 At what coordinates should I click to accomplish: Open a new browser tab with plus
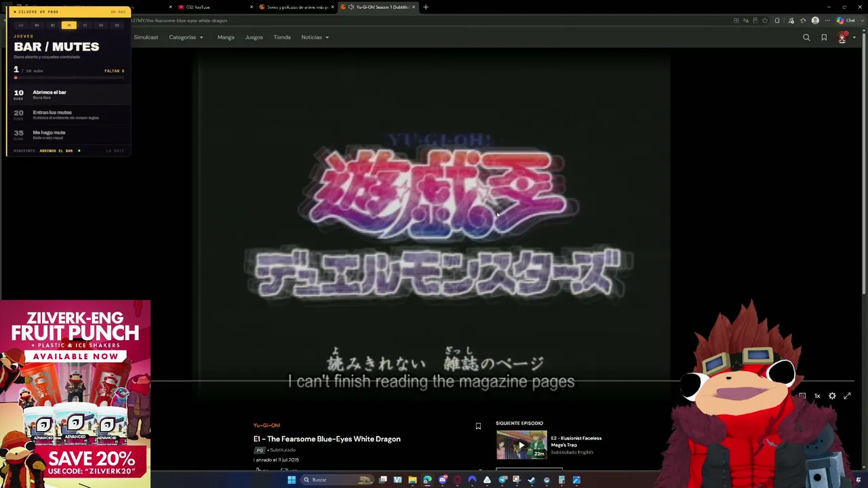pos(426,7)
